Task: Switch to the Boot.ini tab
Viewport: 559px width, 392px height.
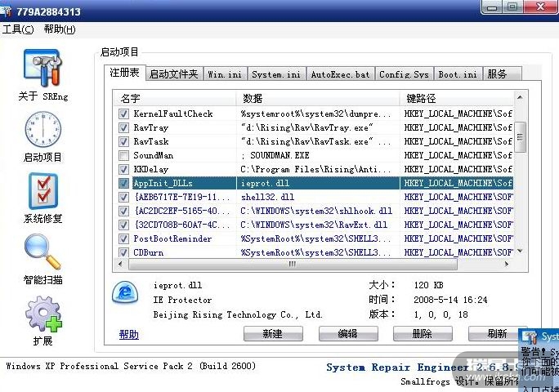Action: [x=458, y=74]
